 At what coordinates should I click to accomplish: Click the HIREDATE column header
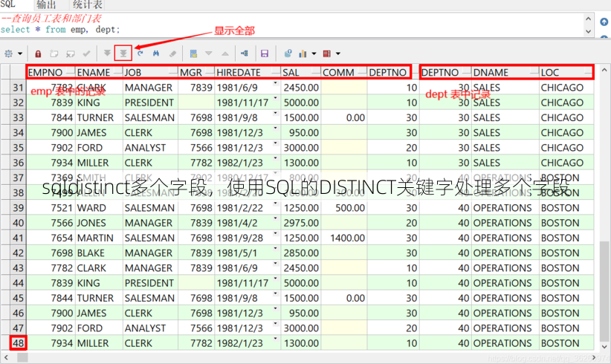click(x=248, y=72)
